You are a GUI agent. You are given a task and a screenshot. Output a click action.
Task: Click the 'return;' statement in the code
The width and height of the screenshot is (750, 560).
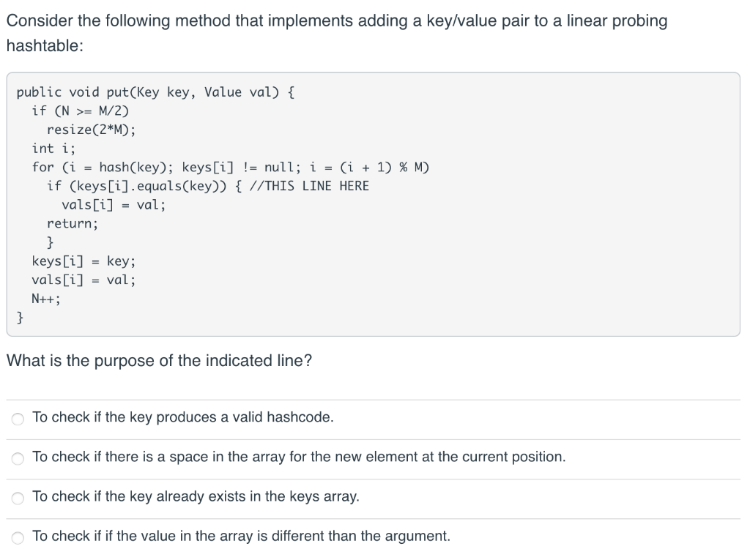(73, 223)
